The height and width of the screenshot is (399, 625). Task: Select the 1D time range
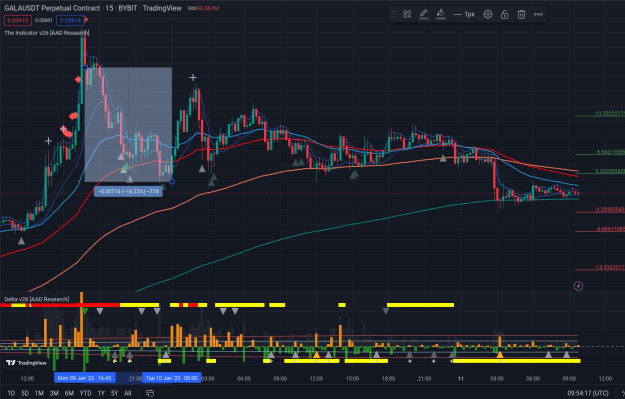[11, 393]
